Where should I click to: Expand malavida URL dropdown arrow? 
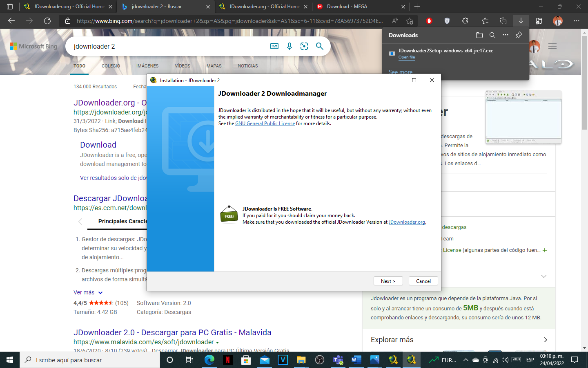pyautogui.click(x=217, y=342)
